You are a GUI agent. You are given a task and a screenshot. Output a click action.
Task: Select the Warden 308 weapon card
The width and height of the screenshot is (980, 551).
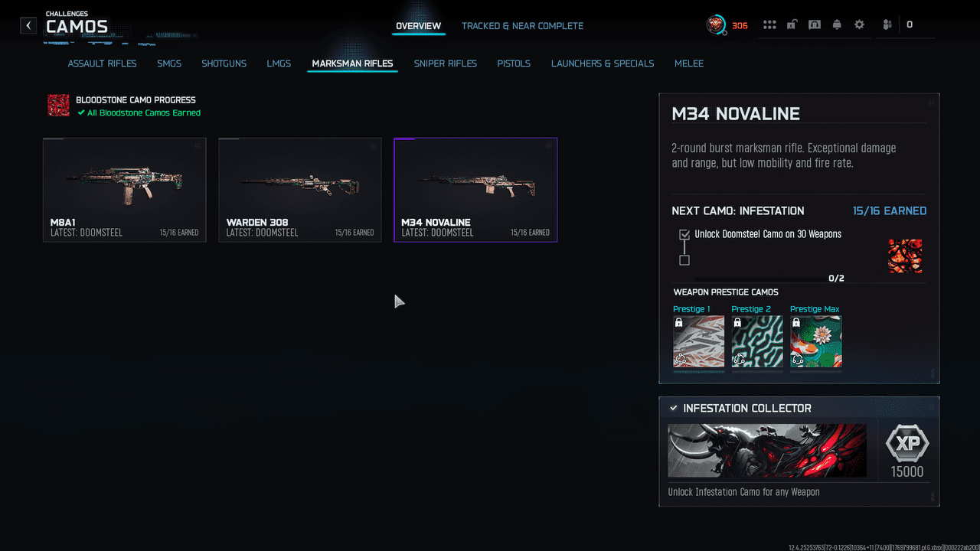coord(299,190)
